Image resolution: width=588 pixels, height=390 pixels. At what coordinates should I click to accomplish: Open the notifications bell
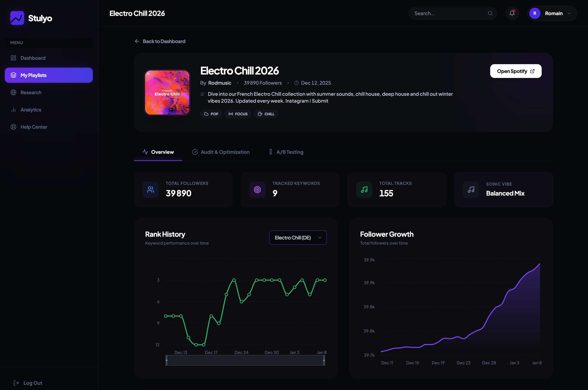pyautogui.click(x=512, y=13)
